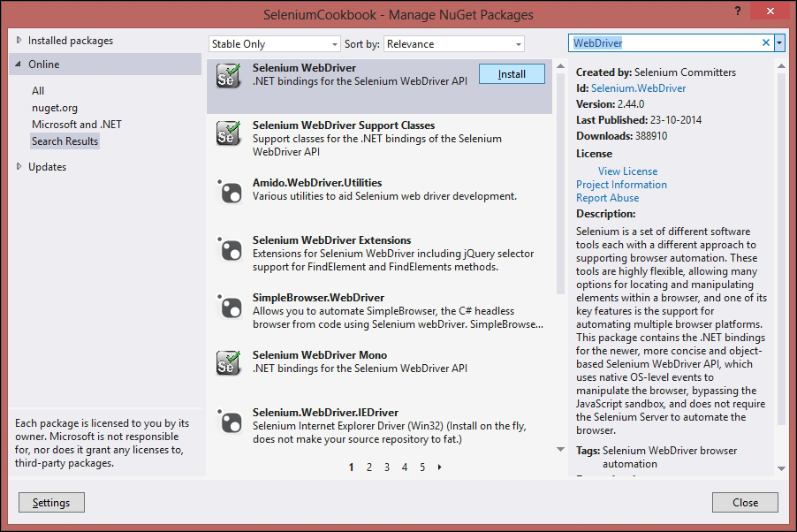Open the View License link
Image resolution: width=797 pixels, height=532 pixels.
click(627, 171)
